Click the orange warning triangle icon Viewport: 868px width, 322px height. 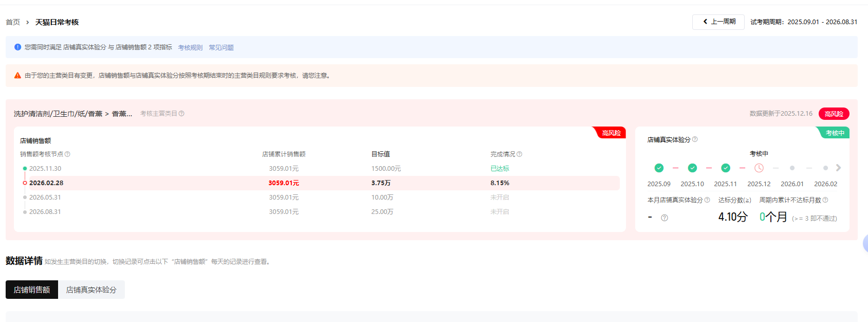(x=17, y=75)
